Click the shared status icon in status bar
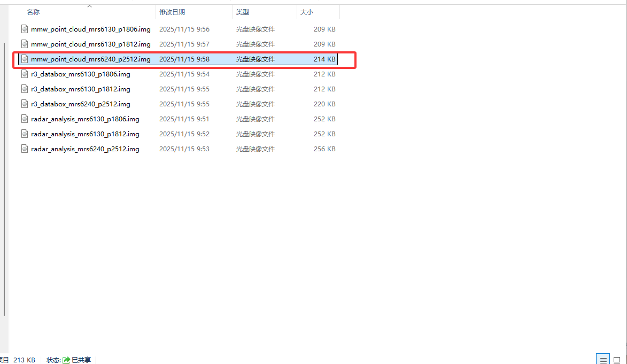Viewport: 627px width, 364px height. [66, 360]
